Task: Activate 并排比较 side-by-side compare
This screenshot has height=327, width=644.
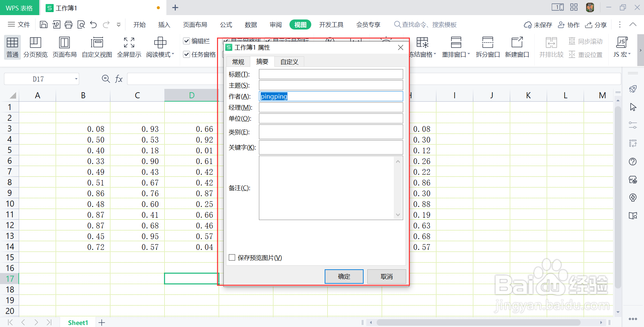Action: (x=550, y=47)
